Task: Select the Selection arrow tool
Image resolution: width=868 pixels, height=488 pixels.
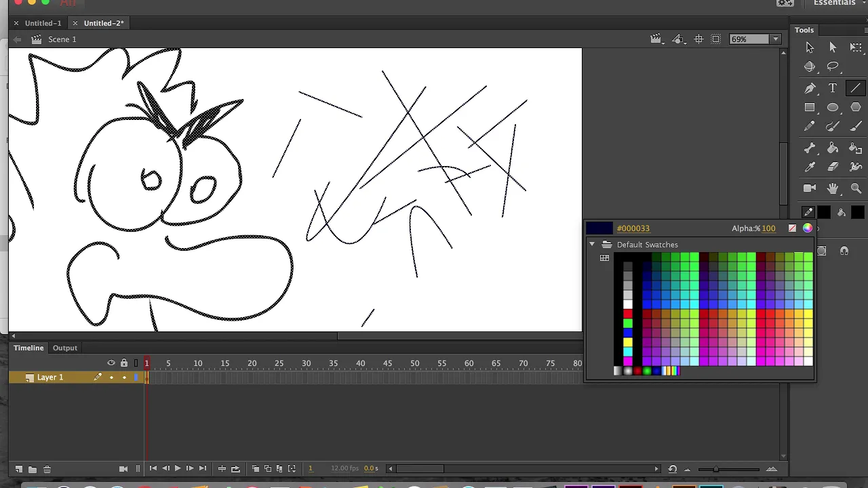Action: [x=810, y=47]
